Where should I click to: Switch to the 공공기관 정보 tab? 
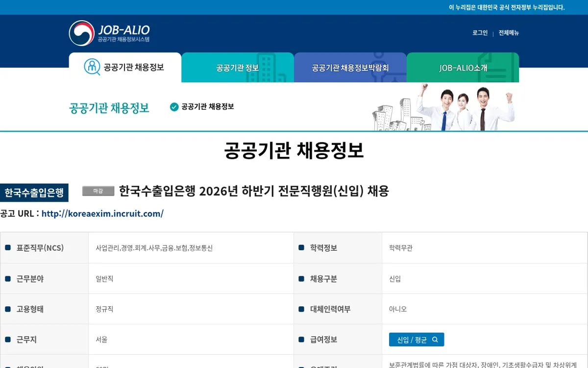(x=238, y=68)
